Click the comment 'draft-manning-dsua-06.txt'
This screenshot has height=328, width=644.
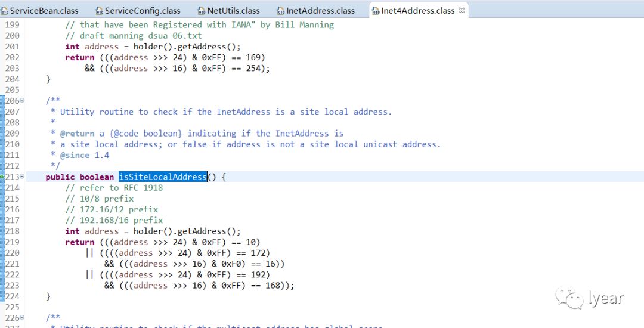tap(134, 36)
